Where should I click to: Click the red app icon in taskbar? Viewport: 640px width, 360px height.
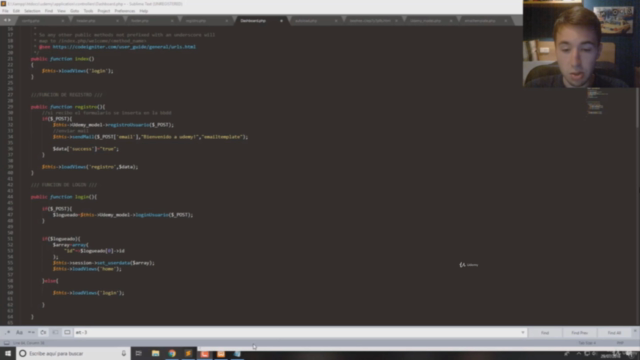click(x=204, y=353)
